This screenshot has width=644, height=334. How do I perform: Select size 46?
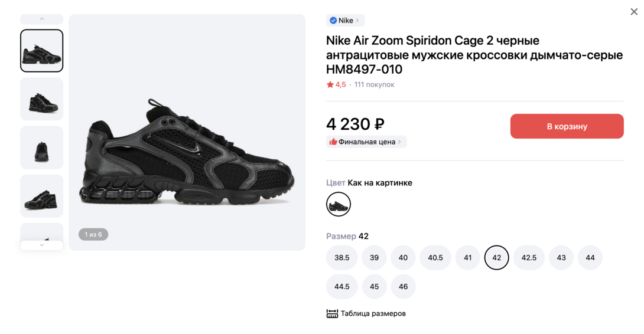tap(403, 287)
